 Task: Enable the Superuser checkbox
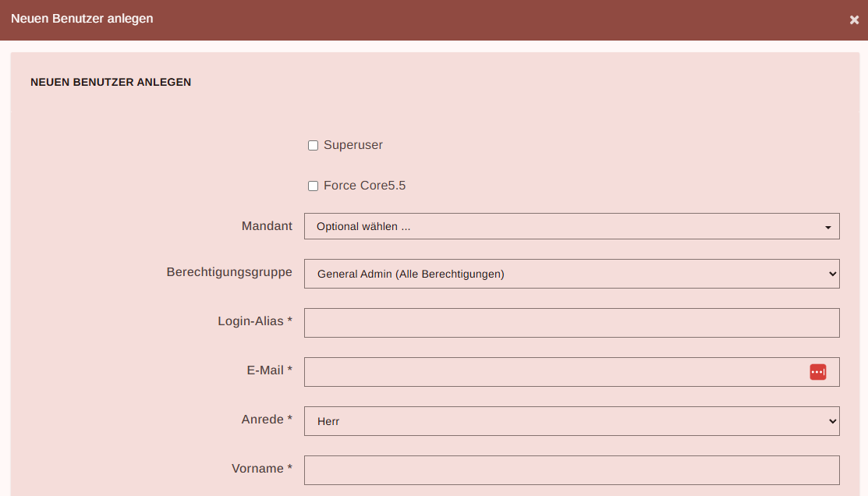click(x=313, y=146)
